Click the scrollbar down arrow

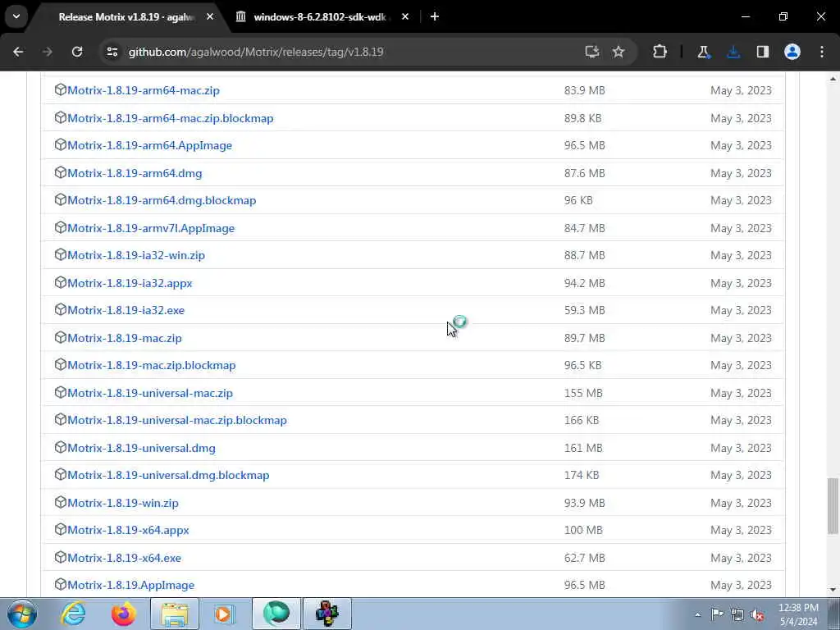point(833,590)
